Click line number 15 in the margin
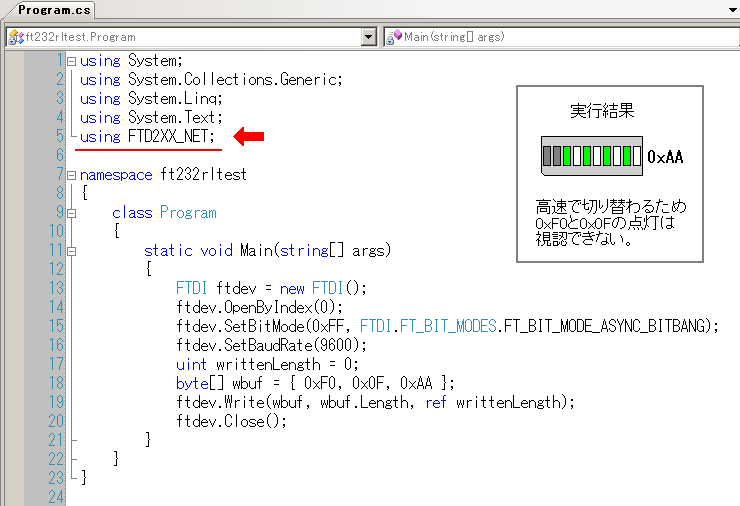Viewport: 740px width, 506px height. pos(56,326)
